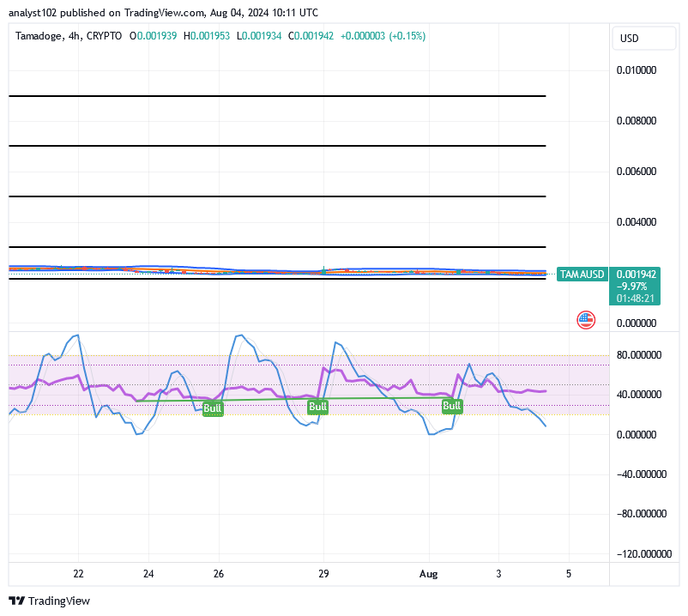688x616 pixels.
Task: Click the US flag economic event icon
Action: 584,319
